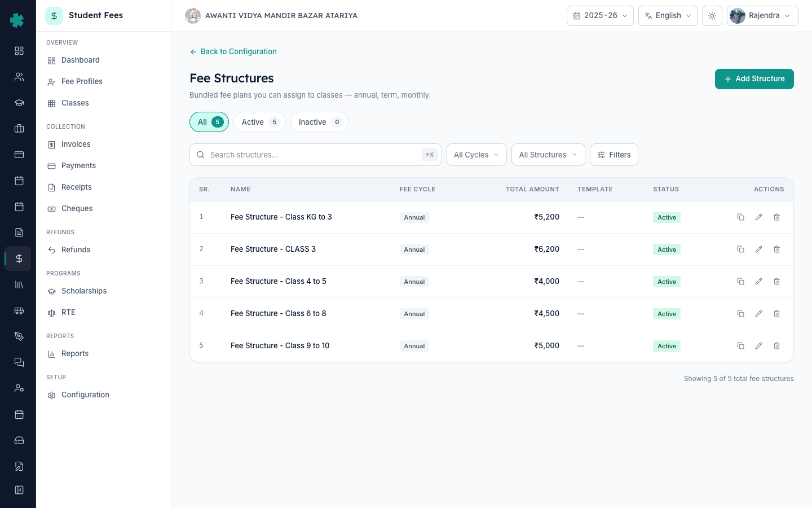Open the user settings icon in the dark rail
The width and height of the screenshot is (812, 508).
point(19,388)
